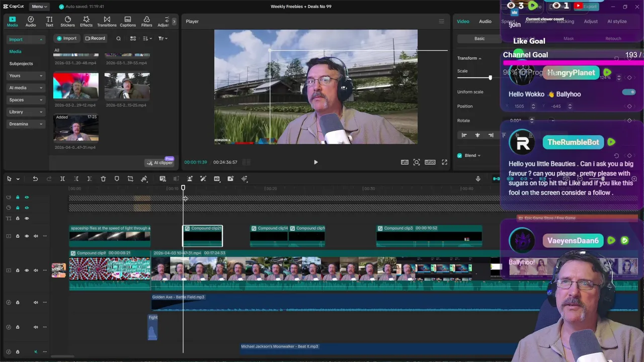Start voiceover recording with microphone icon
Viewport: 644px width, 362px height.
click(478, 178)
